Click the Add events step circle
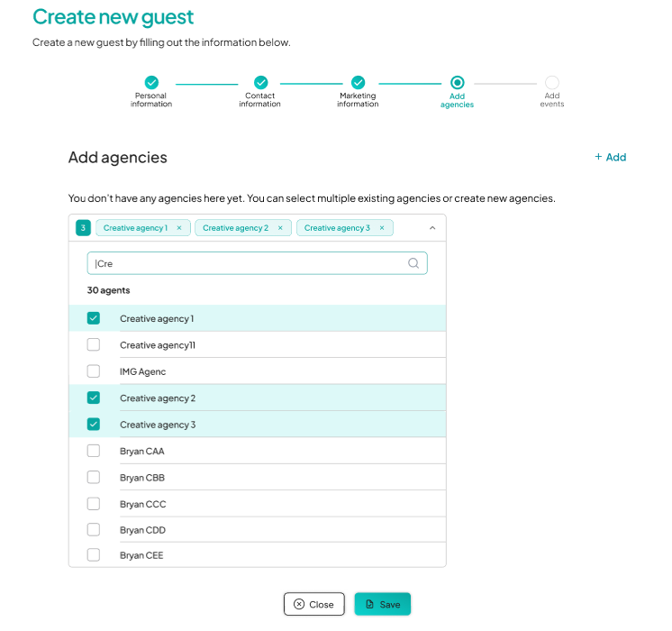Viewport: 672px width, 631px height. 551,82
